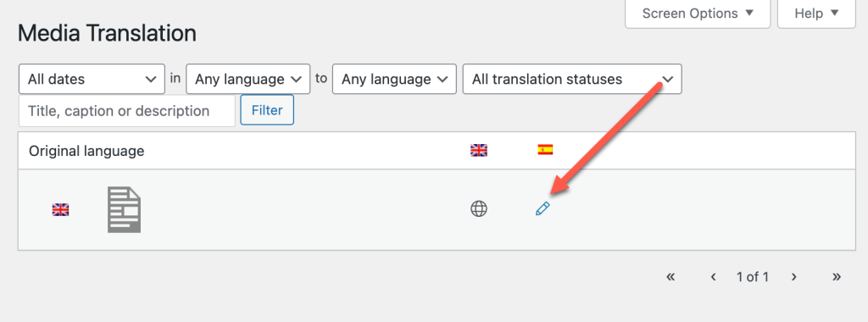
Task: Open the All dates dropdown
Action: coord(92,79)
